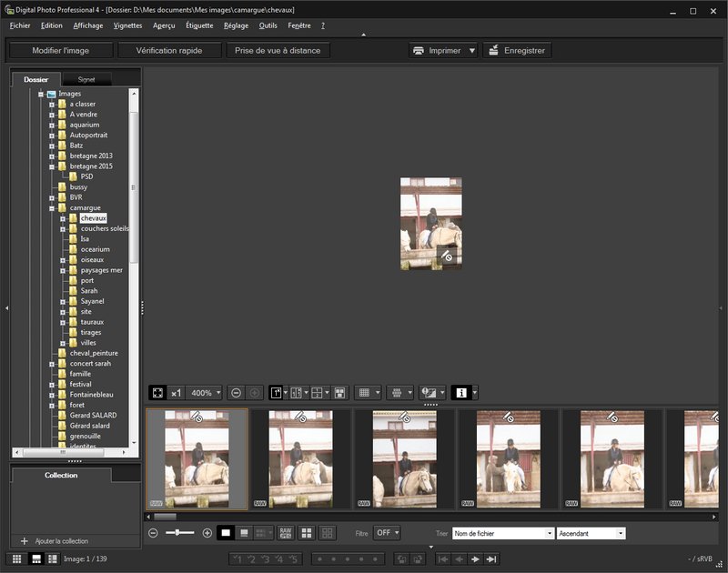Toggle the image info display icon

461,393
